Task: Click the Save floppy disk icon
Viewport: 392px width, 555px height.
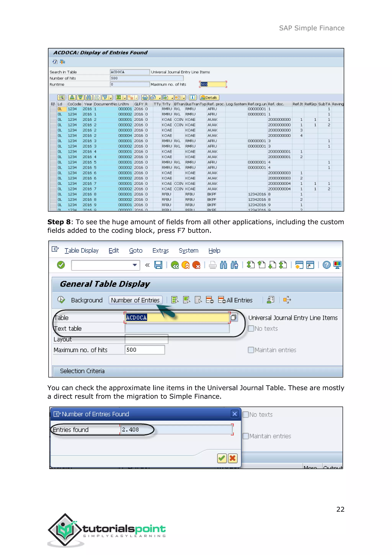Action: click(x=158, y=265)
